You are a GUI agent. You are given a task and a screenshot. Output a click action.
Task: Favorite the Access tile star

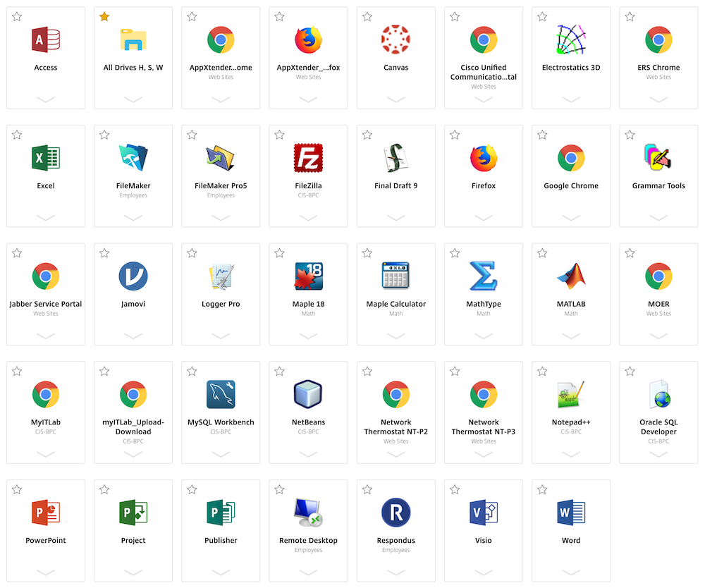coord(17,17)
